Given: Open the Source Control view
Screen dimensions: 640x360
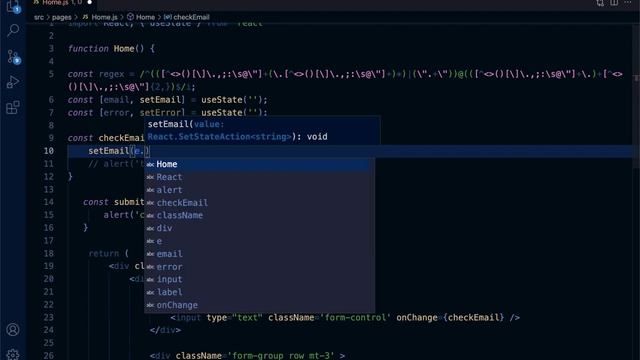Looking at the screenshot, I should pyautogui.click(x=13, y=57).
